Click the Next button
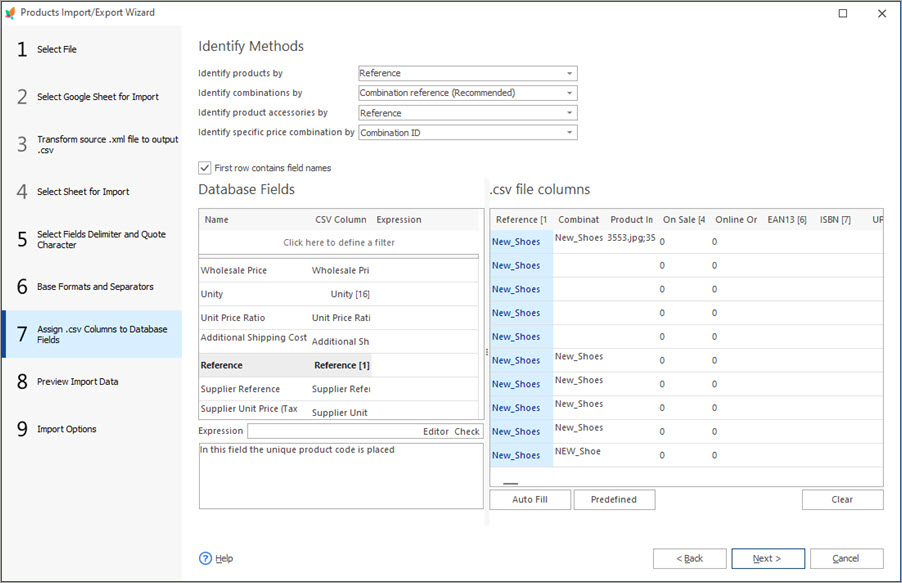Image resolution: width=902 pixels, height=583 pixels. coord(768,558)
